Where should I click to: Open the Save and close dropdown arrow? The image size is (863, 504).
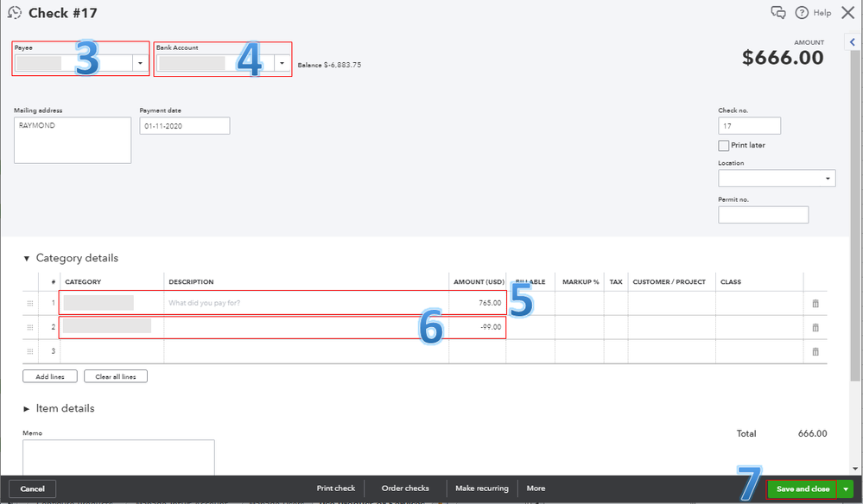pos(846,488)
